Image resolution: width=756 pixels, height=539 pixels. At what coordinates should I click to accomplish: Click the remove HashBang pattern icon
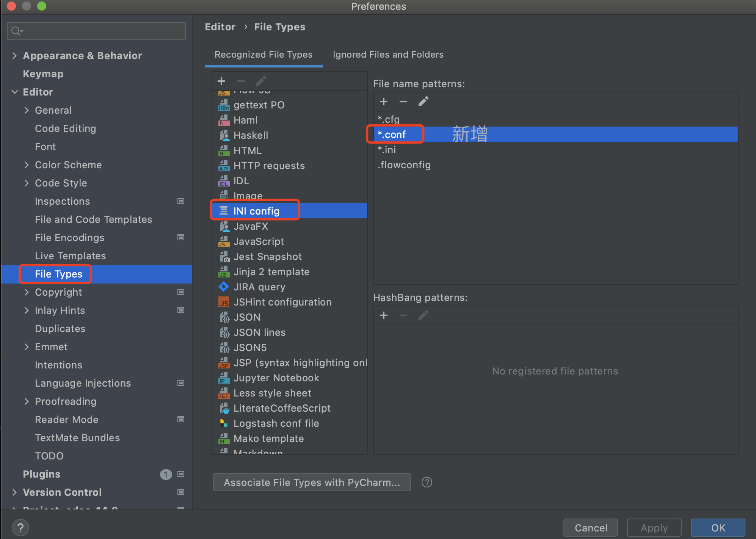403,315
